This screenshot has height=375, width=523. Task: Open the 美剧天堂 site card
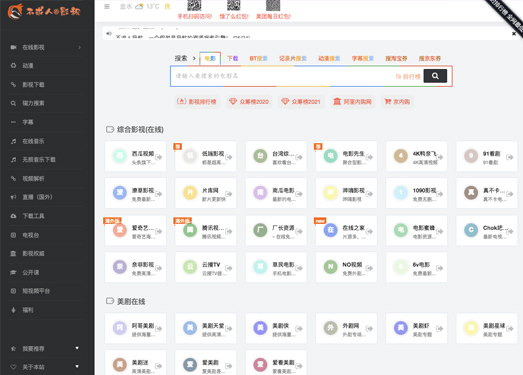point(206,328)
